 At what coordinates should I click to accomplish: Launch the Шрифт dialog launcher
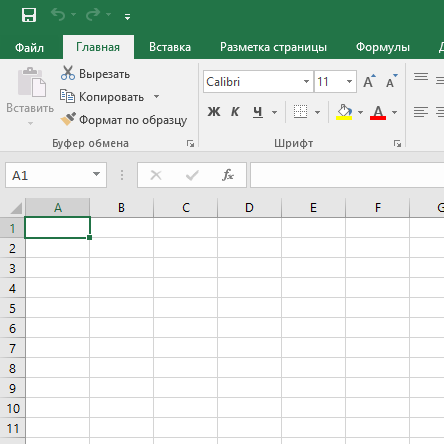coord(397,143)
